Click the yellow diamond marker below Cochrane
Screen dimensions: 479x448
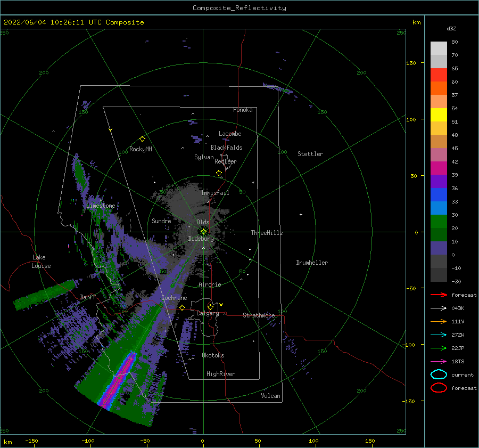(183, 308)
